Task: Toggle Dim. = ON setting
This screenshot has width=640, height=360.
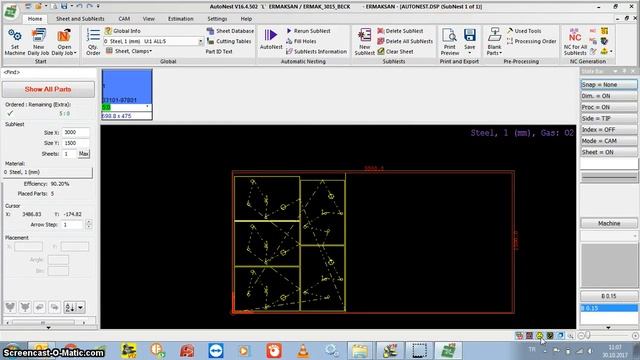Action: tap(609, 96)
